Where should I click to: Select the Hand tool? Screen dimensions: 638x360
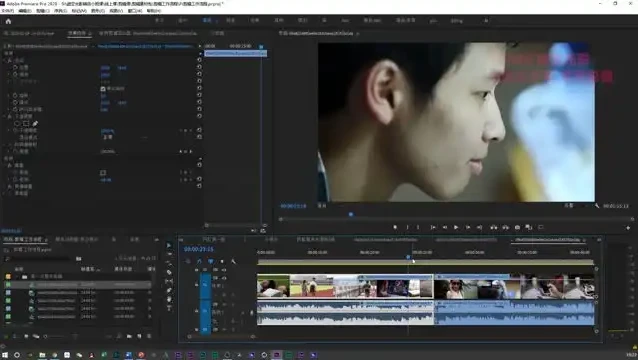169,299
